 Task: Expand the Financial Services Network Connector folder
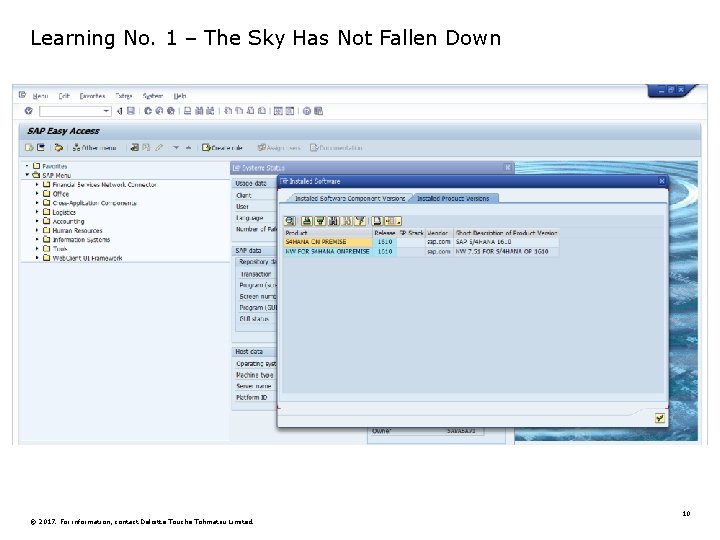pos(37,185)
